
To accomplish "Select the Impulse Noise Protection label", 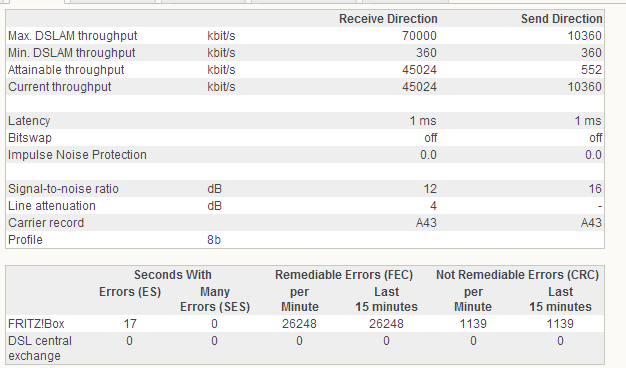I will 77,155.
